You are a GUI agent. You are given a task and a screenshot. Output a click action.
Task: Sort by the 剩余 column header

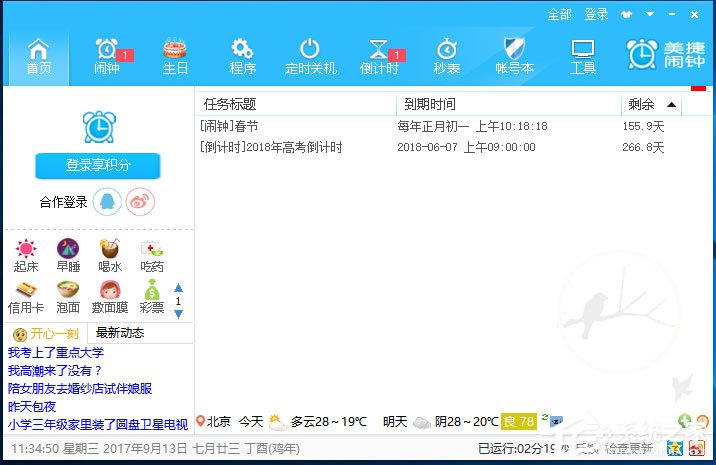pos(651,105)
